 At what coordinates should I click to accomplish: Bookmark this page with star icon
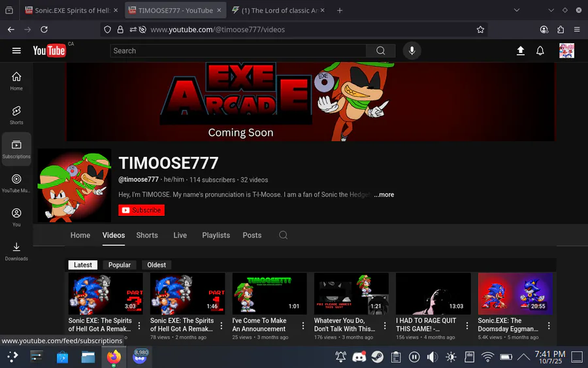click(480, 29)
